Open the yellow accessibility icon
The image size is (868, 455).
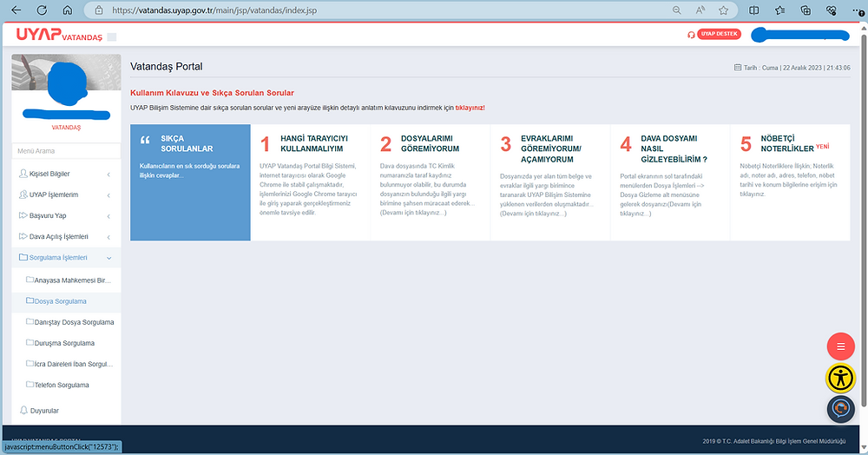click(x=840, y=377)
